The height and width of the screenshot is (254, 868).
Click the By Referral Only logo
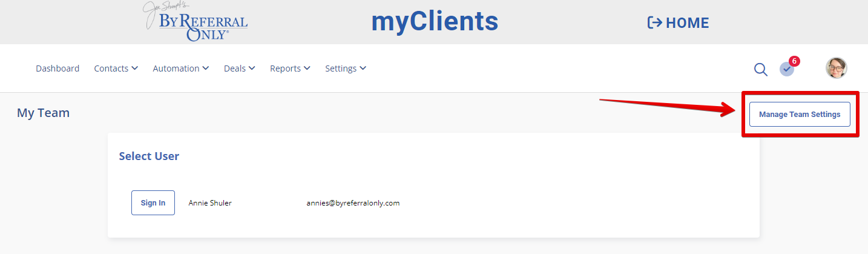(x=195, y=22)
